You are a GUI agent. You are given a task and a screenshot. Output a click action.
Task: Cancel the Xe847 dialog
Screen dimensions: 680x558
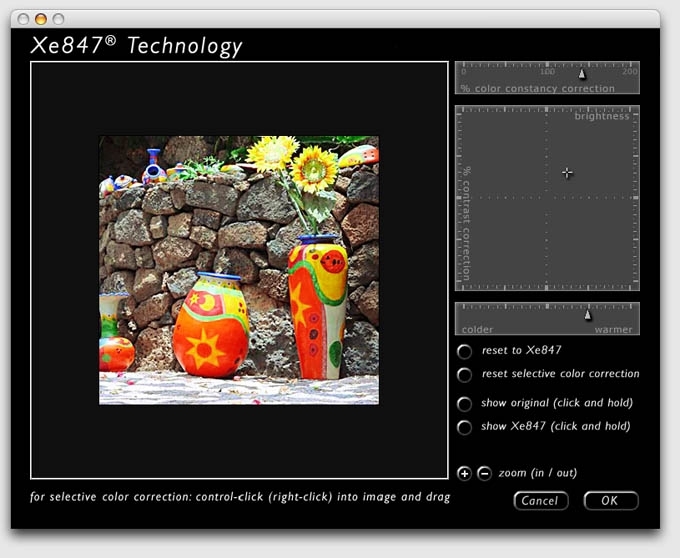tap(541, 501)
